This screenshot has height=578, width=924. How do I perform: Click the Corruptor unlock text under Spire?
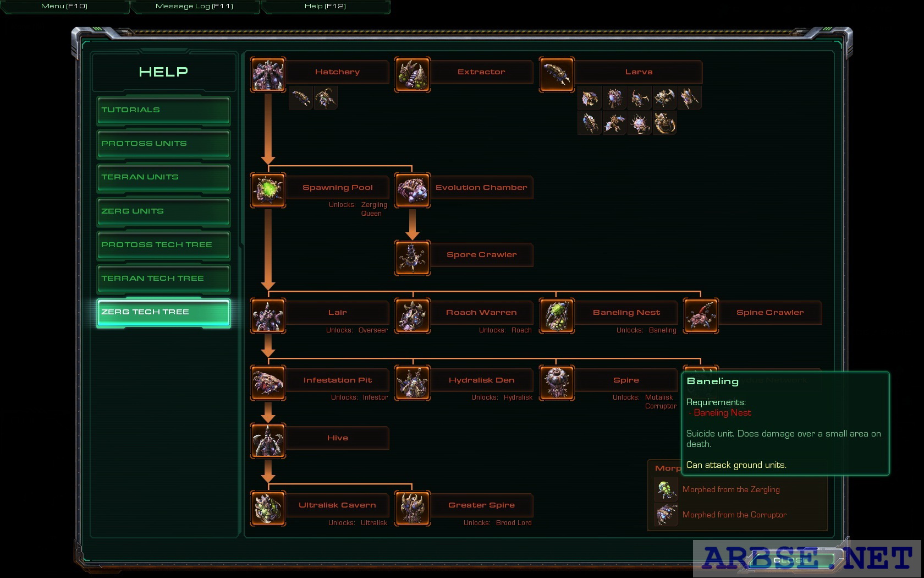pos(661,406)
